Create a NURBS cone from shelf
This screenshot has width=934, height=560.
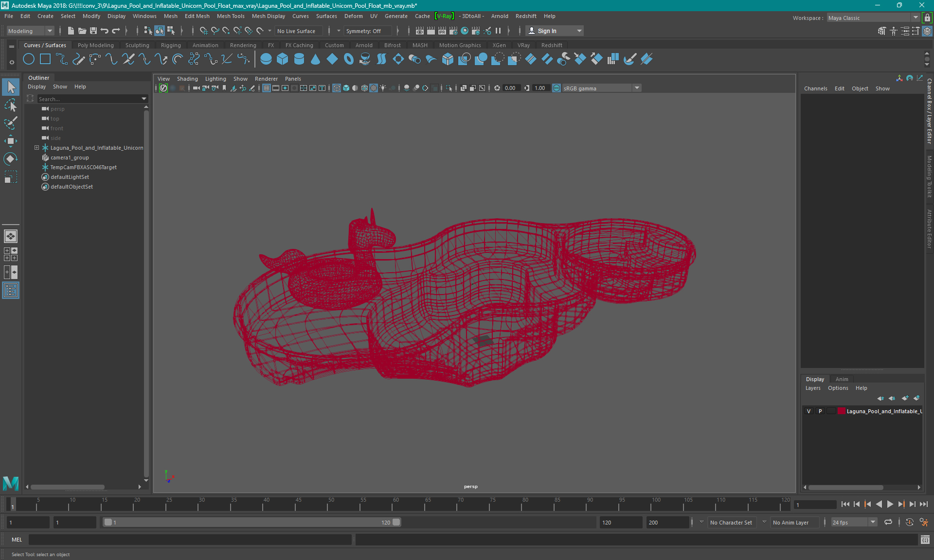[x=316, y=59]
